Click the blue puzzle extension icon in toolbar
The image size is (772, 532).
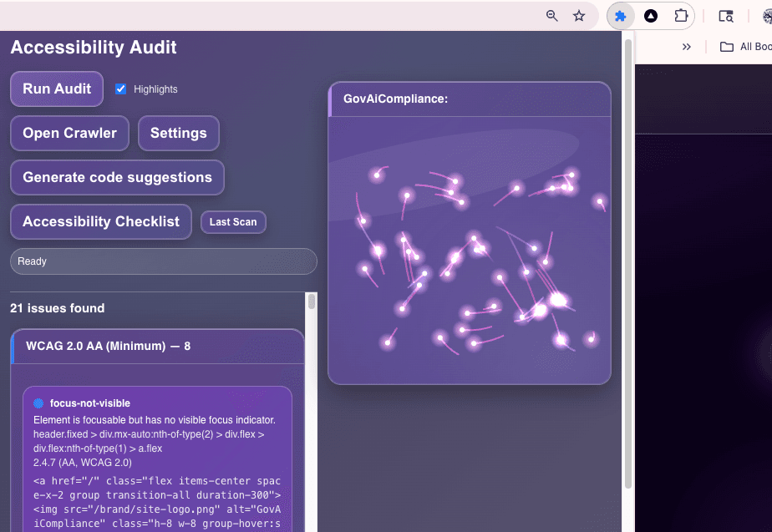619,16
